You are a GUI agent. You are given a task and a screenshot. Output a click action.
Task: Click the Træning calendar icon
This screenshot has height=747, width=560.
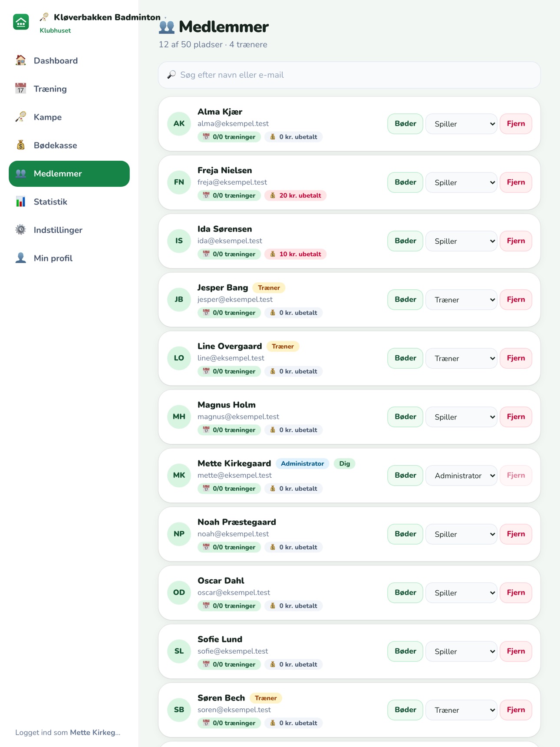click(20, 89)
